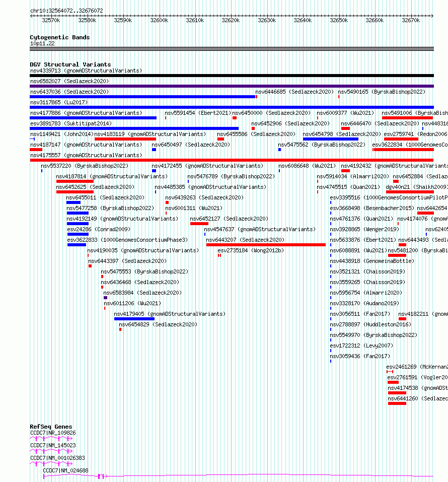Viewport: 448px width, 482px height.
Task: Click nsv5476789 ByrskaBishop2022 label
Action: [x=232, y=176]
